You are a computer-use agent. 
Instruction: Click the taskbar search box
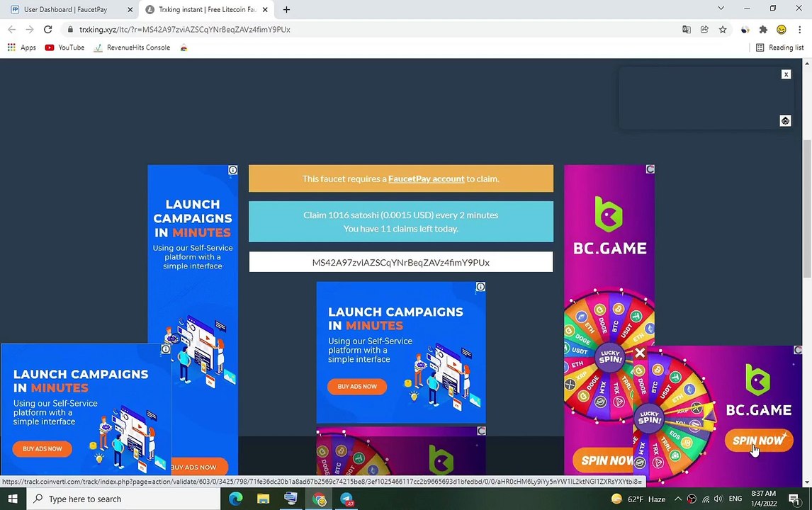tap(123, 499)
